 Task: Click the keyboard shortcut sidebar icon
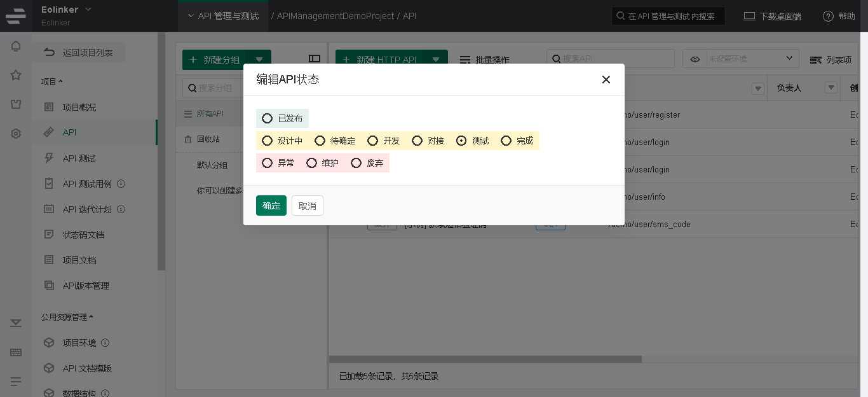click(16, 352)
